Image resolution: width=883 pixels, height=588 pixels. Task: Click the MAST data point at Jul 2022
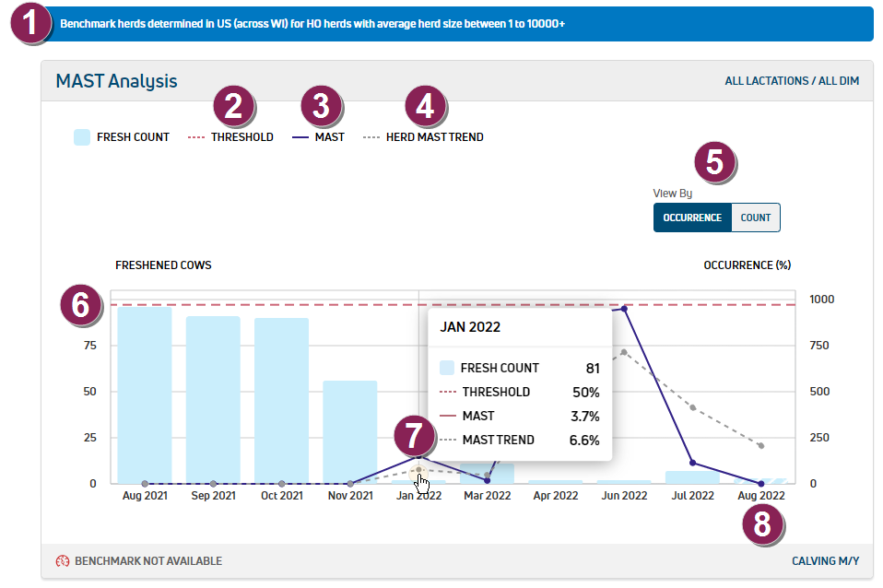click(x=692, y=463)
